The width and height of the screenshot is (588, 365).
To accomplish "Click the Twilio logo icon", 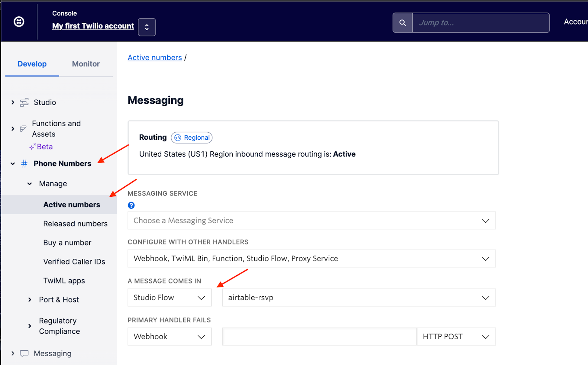I will (x=19, y=22).
